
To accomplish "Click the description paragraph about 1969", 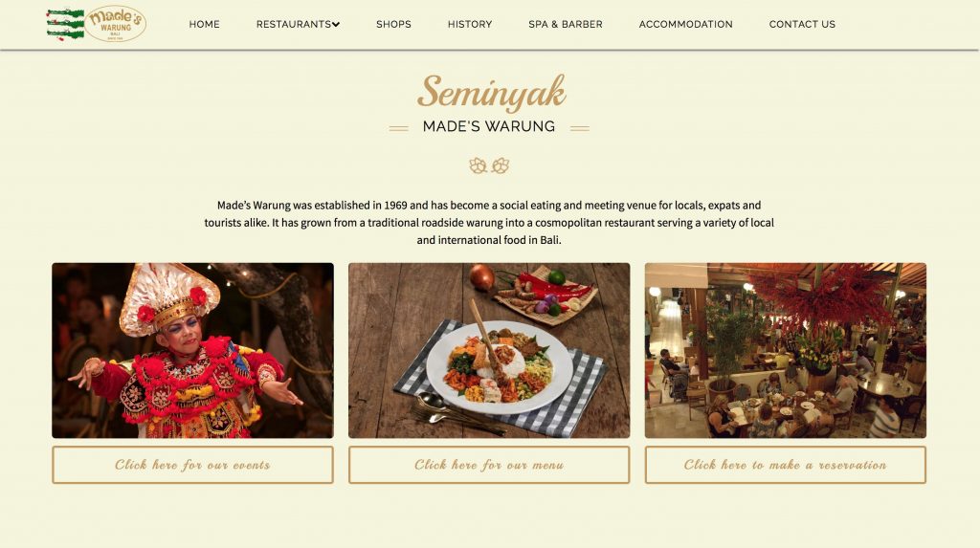I will (x=489, y=223).
